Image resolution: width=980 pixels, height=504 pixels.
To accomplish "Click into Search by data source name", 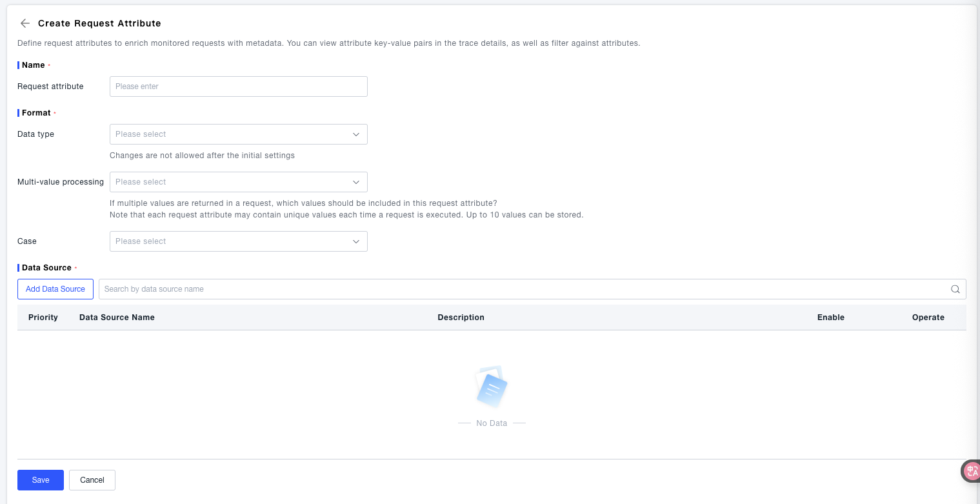I will point(523,289).
